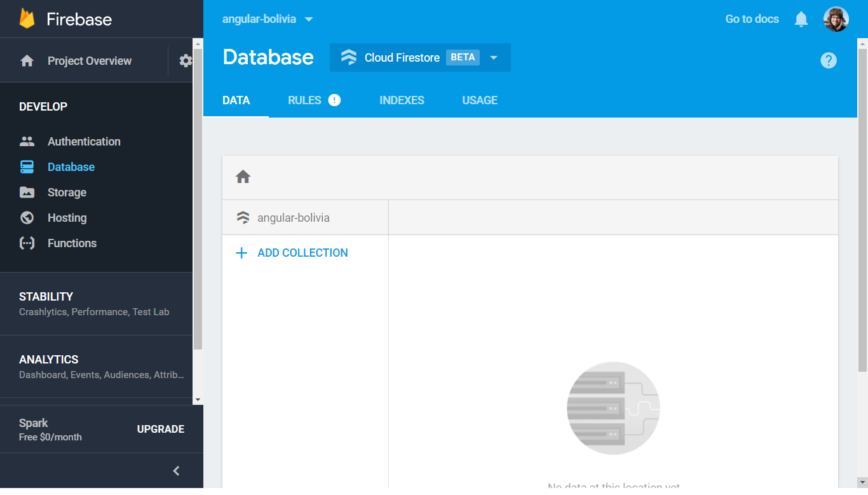
Task: Click the Authentication people icon
Action: (27, 142)
